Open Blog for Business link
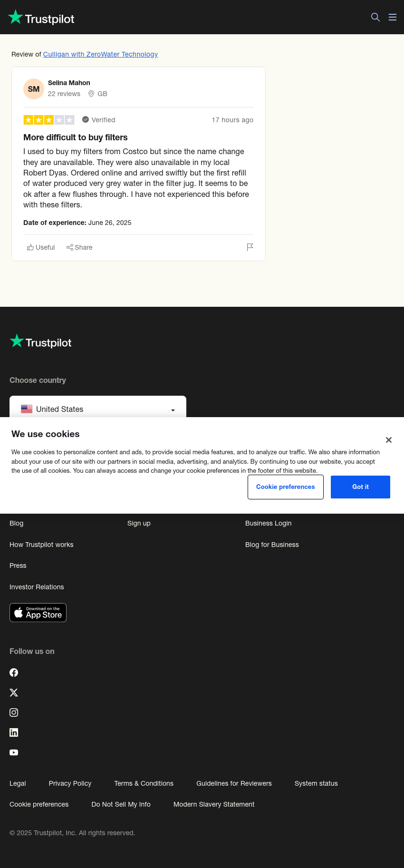The height and width of the screenshot is (868, 404). 272,545
